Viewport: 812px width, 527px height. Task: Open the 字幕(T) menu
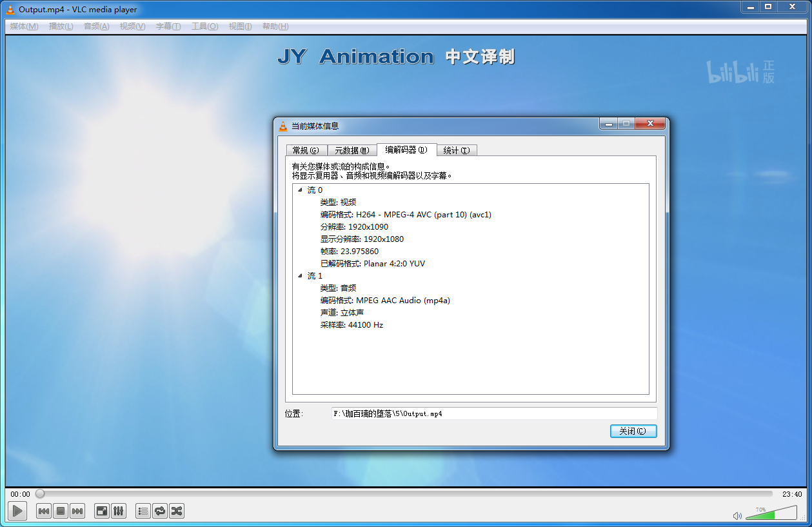point(168,26)
